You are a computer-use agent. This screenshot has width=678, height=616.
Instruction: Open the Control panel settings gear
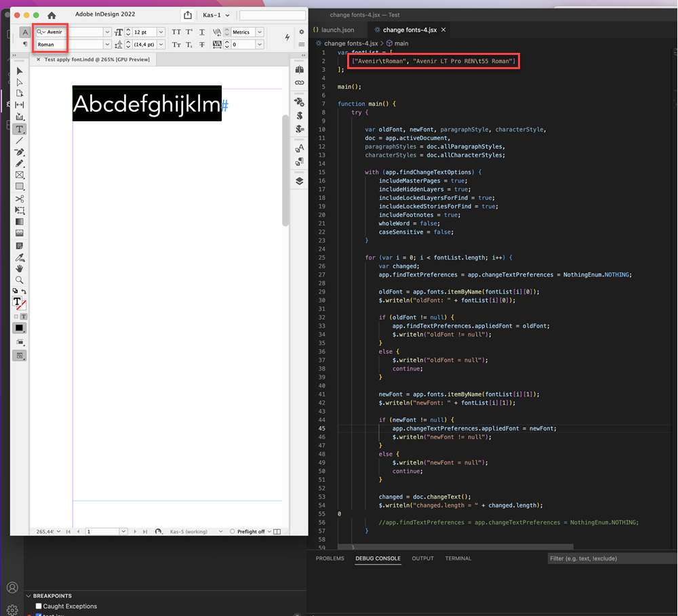302,32
